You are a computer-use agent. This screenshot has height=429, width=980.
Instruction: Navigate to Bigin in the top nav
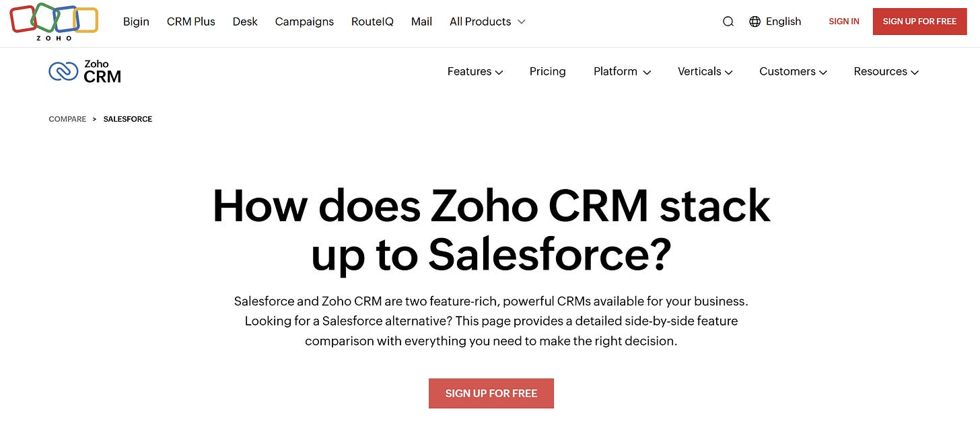136,21
